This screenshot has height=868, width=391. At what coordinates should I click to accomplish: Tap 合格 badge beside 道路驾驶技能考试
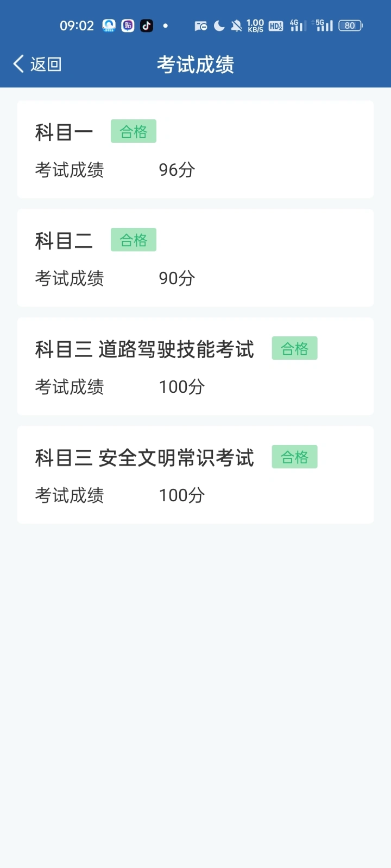[294, 348]
